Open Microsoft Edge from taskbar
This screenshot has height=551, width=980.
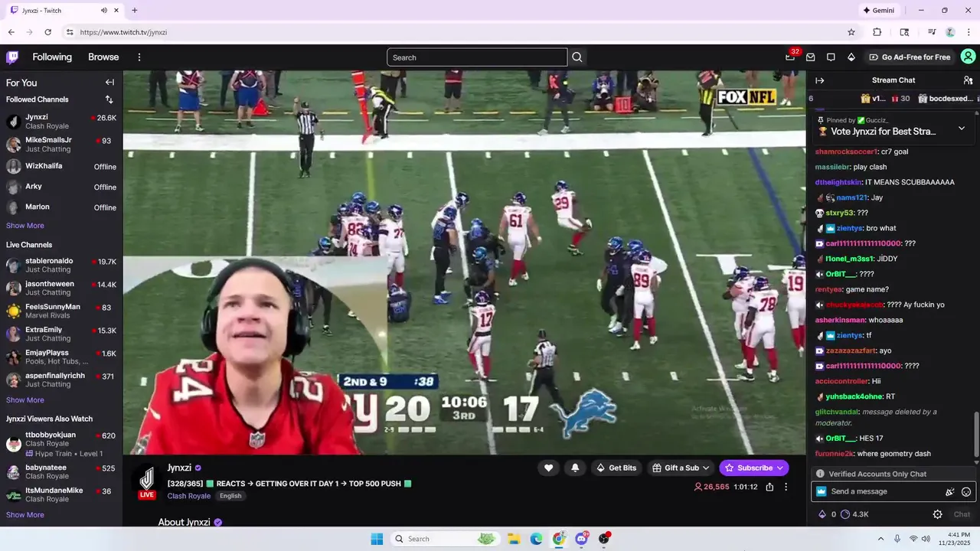click(x=536, y=539)
